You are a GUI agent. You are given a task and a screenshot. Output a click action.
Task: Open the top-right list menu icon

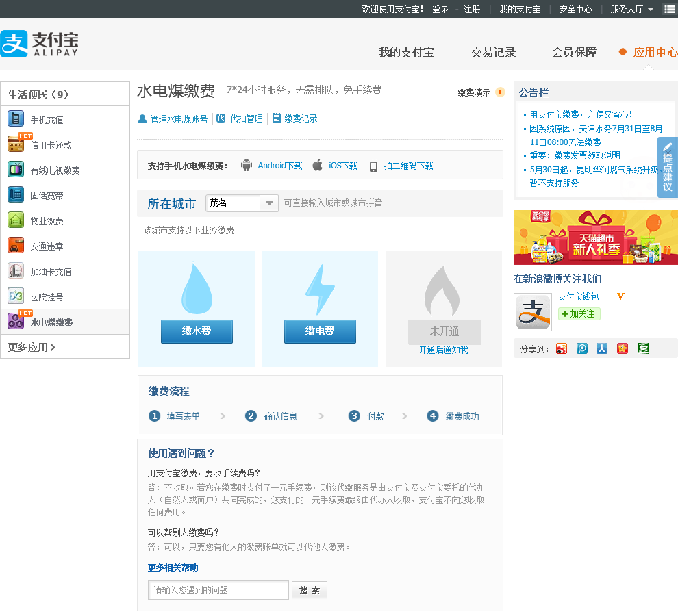[x=670, y=9]
